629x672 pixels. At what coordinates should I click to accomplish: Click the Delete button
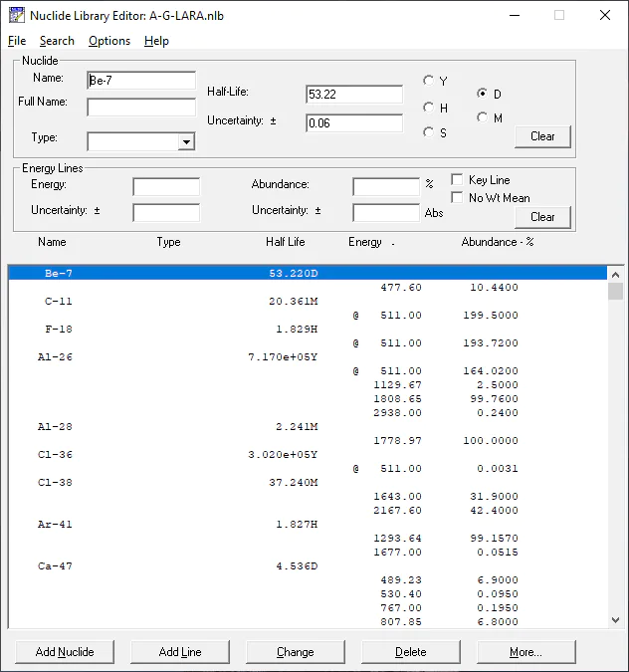(410, 652)
